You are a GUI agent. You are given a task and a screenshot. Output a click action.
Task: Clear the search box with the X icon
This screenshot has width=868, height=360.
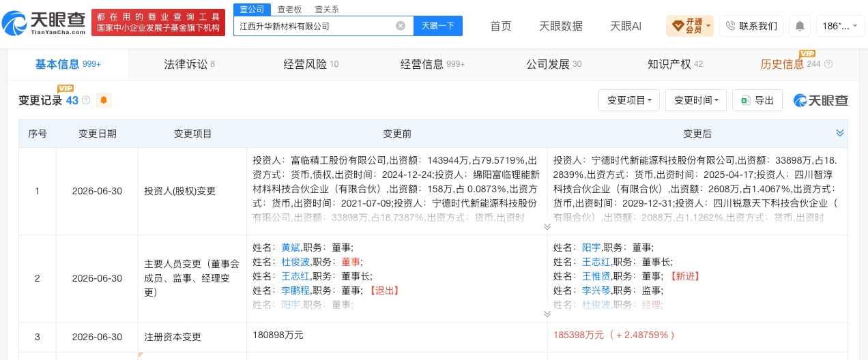(x=401, y=26)
